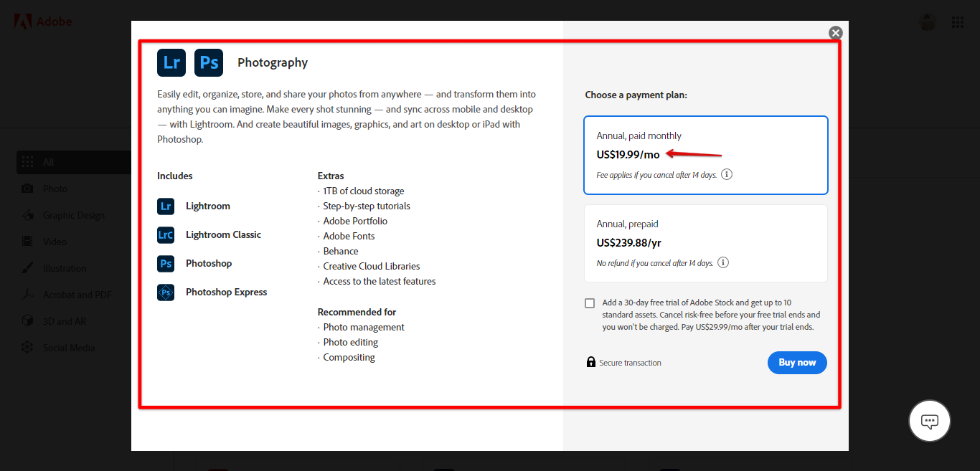The height and width of the screenshot is (471, 980).
Task: Click '1TB of cloud storage' text
Action: tap(364, 191)
